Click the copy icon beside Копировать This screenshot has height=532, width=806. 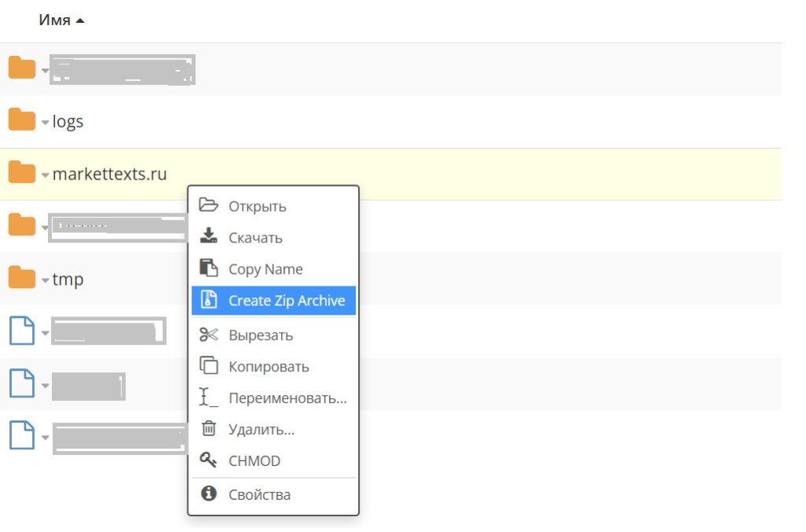(209, 366)
